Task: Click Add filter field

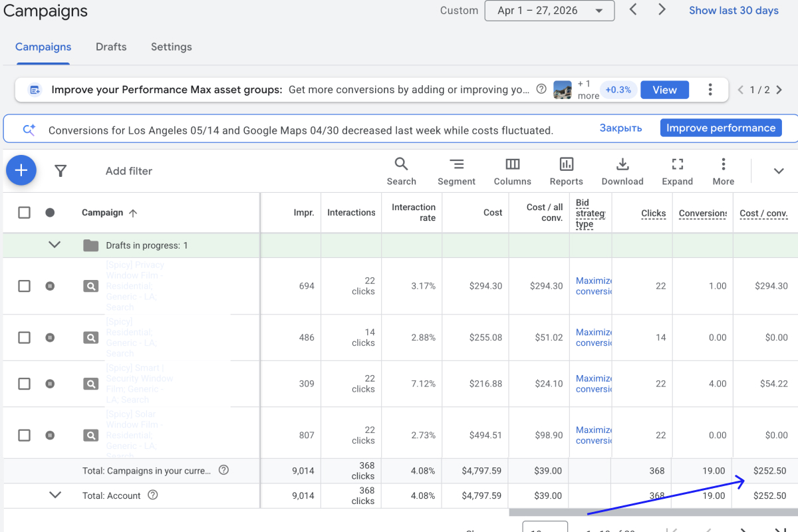Action: point(129,171)
